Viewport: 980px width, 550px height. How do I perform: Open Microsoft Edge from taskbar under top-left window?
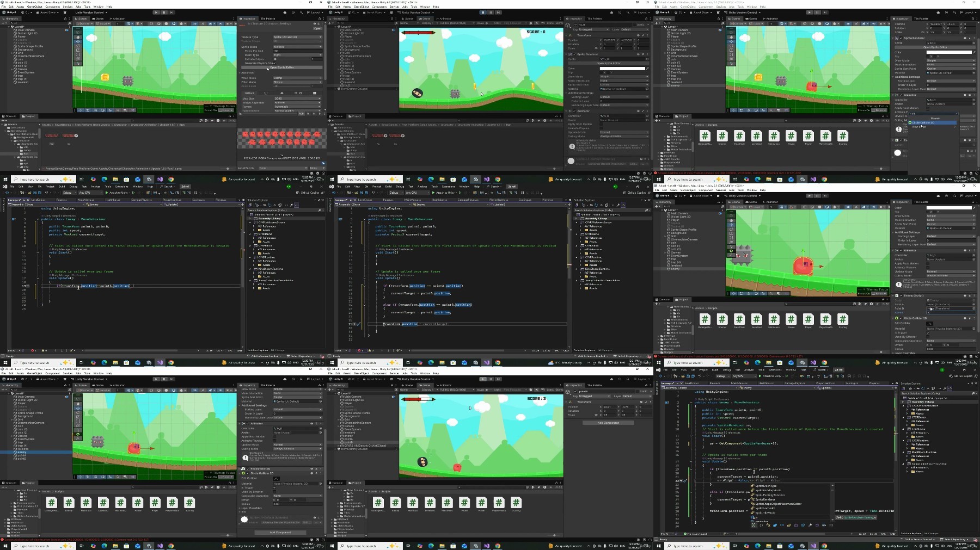pyautogui.click(x=104, y=179)
